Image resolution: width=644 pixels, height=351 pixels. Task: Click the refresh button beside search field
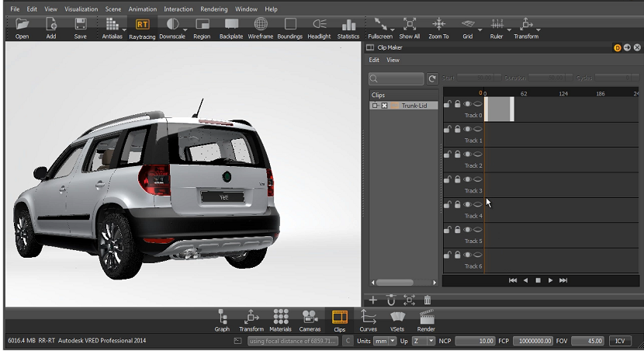pyautogui.click(x=432, y=78)
